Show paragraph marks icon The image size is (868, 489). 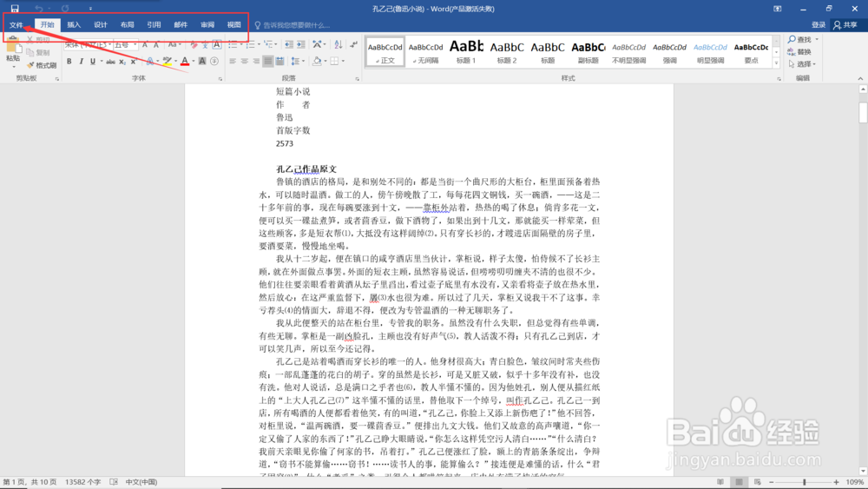354,44
